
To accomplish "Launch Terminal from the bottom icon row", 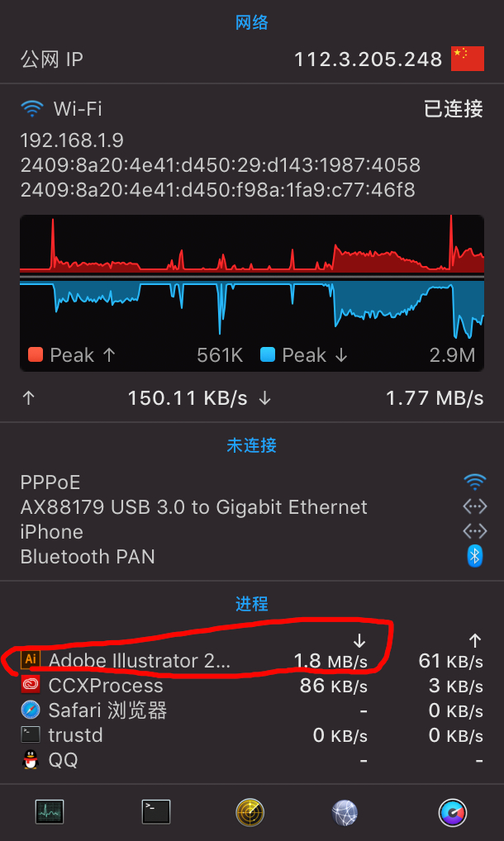I will coord(156,812).
